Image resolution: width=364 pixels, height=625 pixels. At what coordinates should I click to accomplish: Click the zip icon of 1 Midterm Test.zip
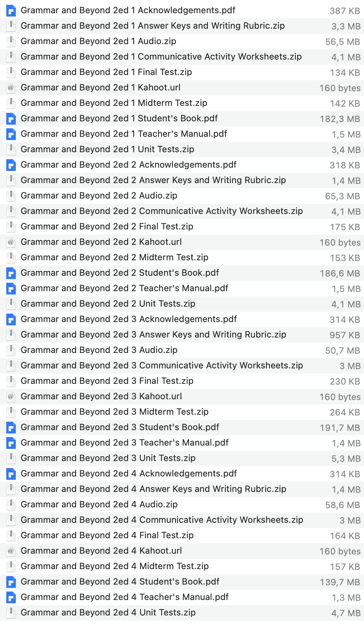11,103
